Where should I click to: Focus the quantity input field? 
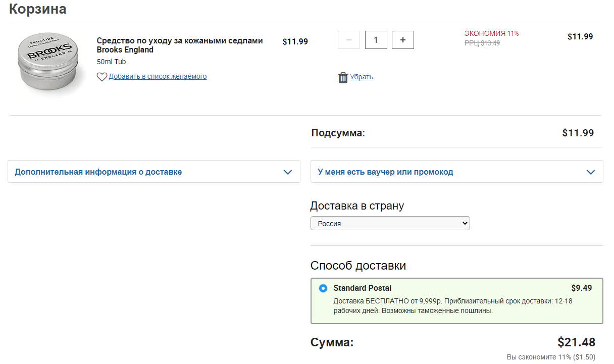(376, 40)
